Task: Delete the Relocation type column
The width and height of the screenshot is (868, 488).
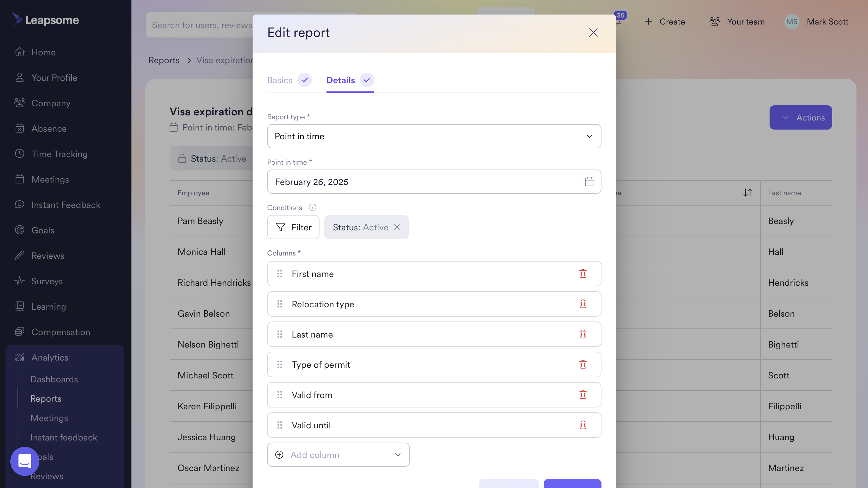Action: coord(583,304)
